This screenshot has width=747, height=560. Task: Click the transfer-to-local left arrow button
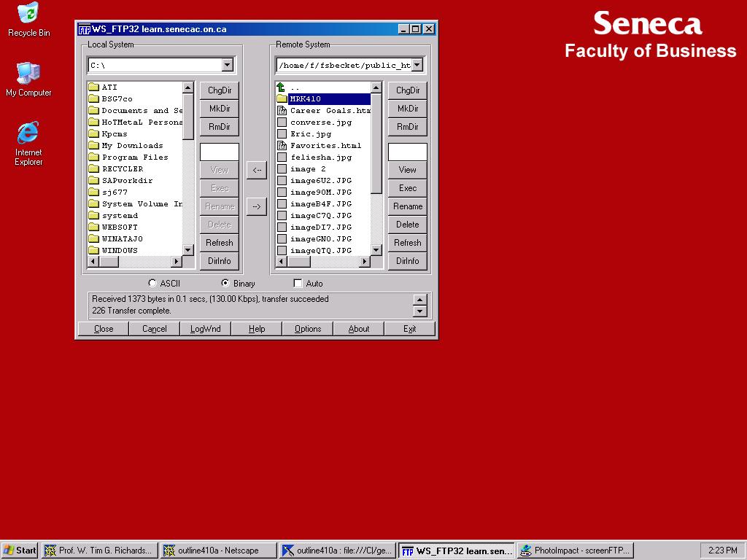coord(257,170)
